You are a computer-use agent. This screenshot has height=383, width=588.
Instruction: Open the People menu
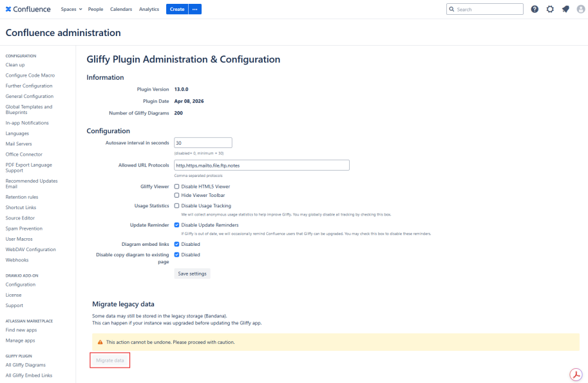(x=95, y=9)
